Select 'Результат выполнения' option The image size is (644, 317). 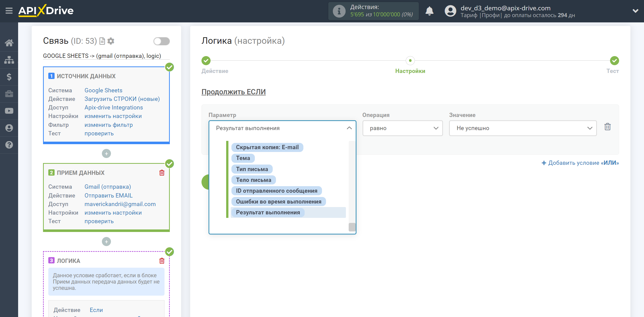[x=268, y=213]
